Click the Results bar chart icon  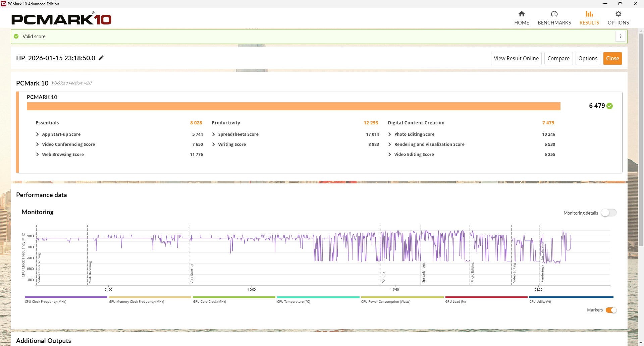[x=589, y=14]
